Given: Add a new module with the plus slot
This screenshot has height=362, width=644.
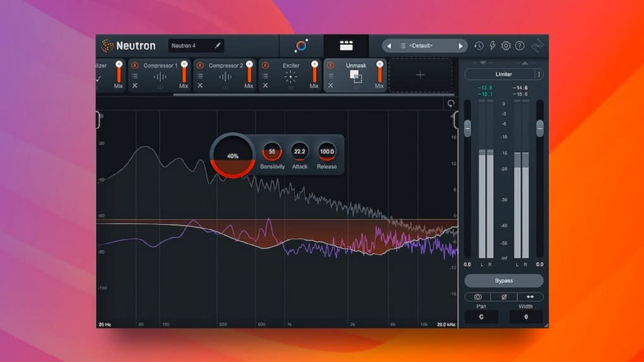Looking at the screenshot, I should coord(420,75).
